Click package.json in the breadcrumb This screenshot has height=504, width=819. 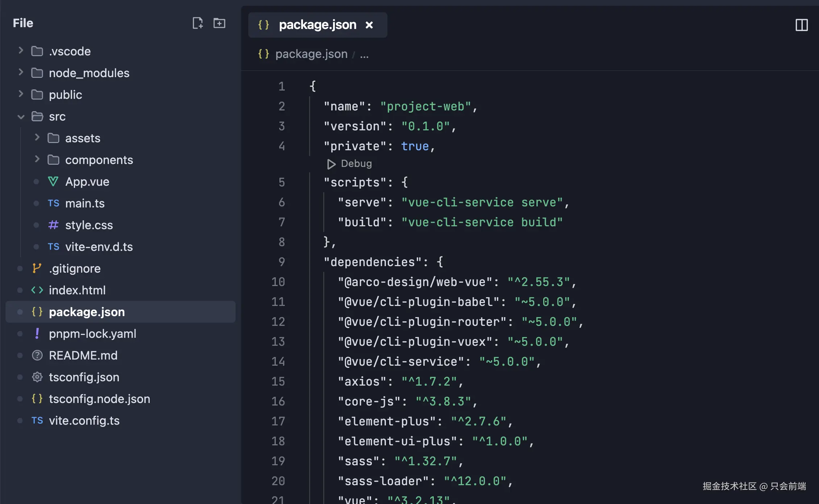[311, 54]
